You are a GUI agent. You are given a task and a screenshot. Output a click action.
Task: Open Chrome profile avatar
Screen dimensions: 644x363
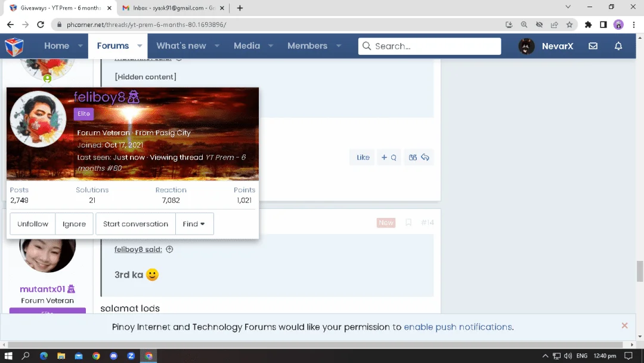pos(618,24)
